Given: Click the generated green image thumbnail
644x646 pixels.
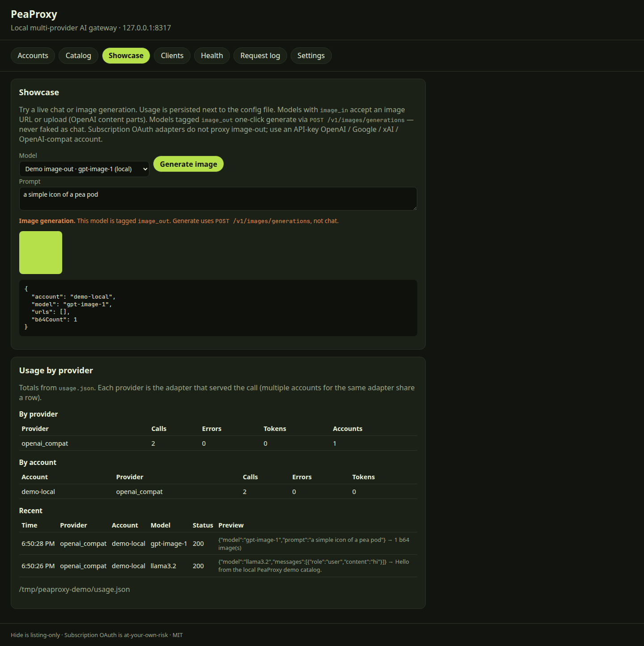Looking at the screenshot, I should pyautogui.click(x=41, y=253).
